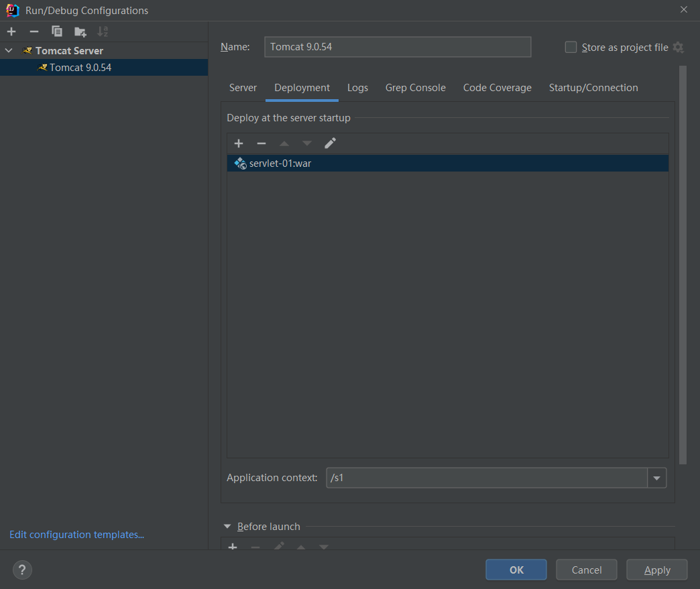Edit the artifact with pencil icon
This screenshot has height=589, width=700.
coord(330,143)
